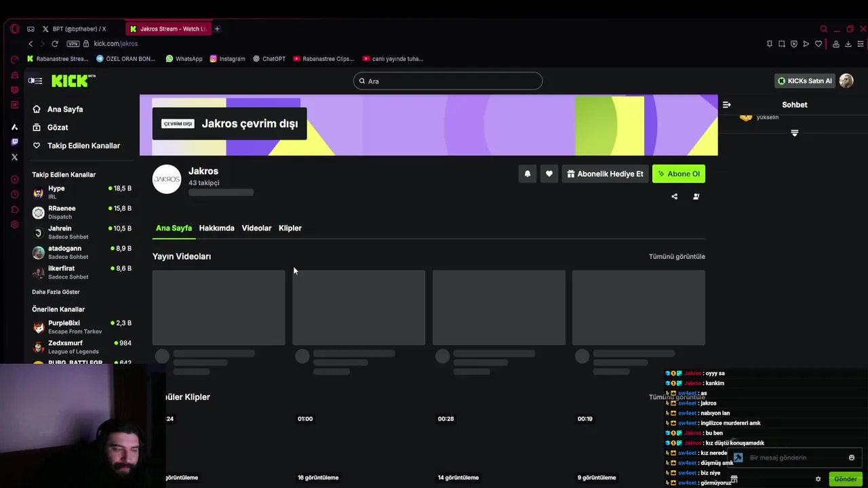Image resolution: width=868 pixels, height=488 pixels.
Task: Go back in browser history
Action: (31, 44)
